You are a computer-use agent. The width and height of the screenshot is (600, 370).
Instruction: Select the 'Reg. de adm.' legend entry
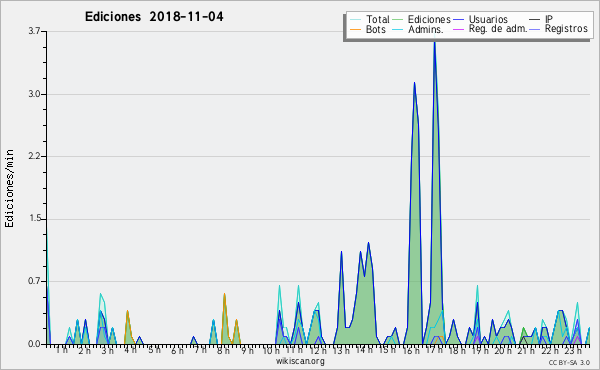(498, 29)
